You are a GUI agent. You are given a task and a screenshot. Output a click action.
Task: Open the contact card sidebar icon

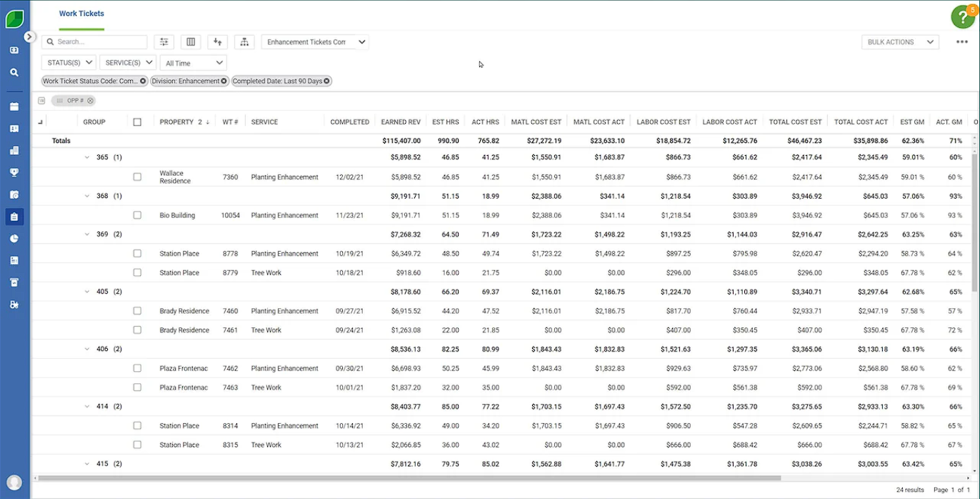(14, 129)
